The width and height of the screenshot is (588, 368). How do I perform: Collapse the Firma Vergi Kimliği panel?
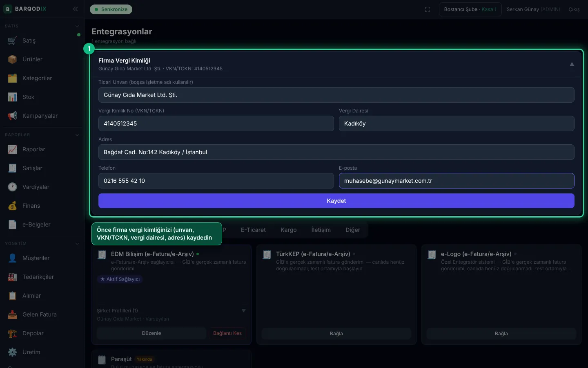click(572, 64)
